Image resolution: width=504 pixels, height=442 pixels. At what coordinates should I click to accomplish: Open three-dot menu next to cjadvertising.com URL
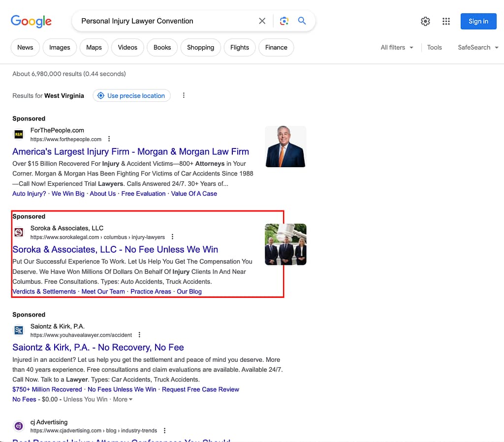164,430
